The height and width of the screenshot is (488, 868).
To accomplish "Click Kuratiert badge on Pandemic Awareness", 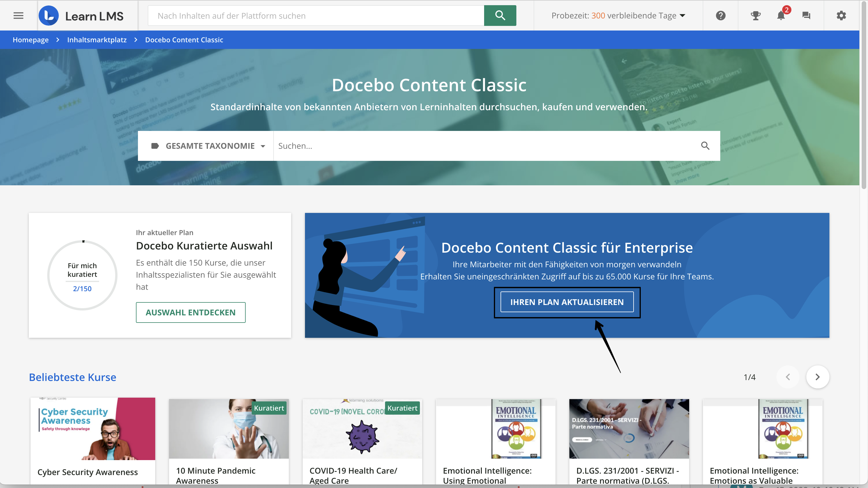I will [269, 408].
